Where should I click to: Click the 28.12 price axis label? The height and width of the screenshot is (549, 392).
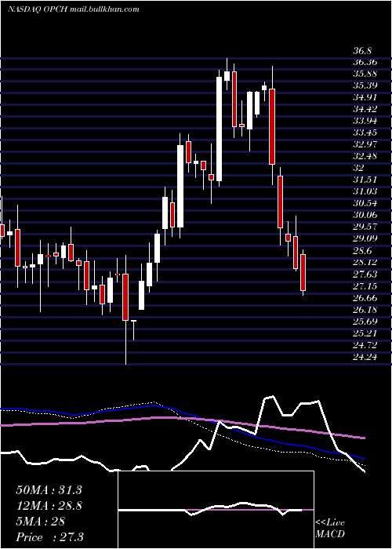[365, 263]
